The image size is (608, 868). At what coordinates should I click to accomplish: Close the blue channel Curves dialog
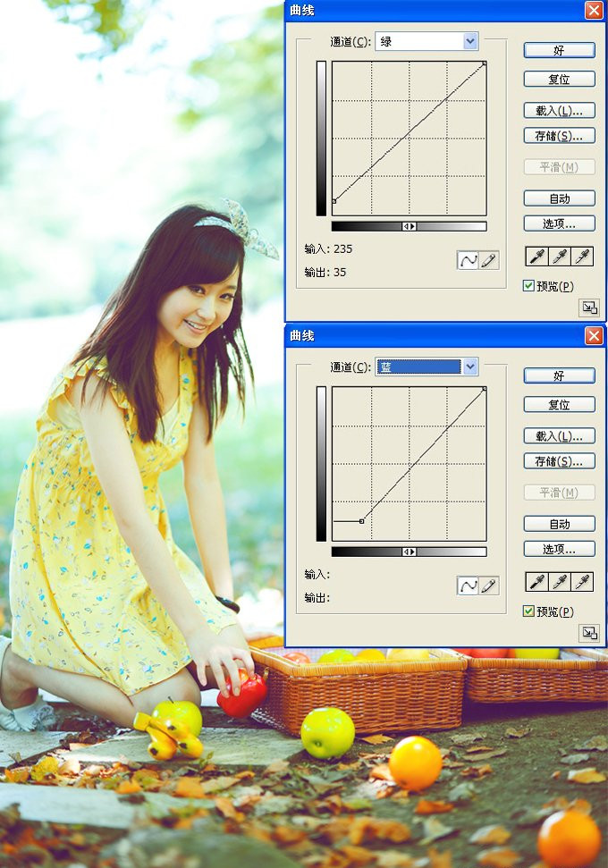pos(594,335)
